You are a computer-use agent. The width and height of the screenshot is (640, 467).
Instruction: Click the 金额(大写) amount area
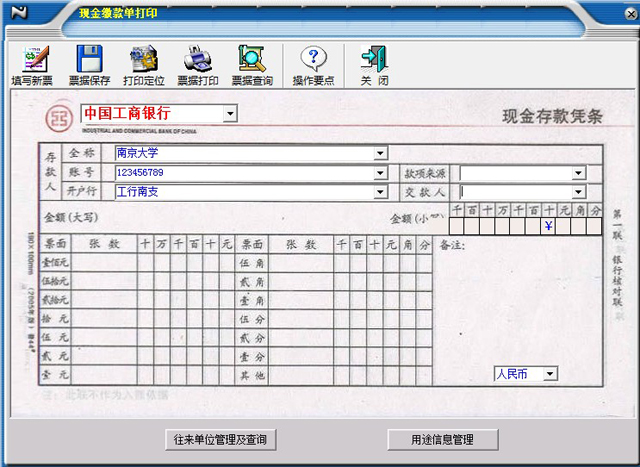pyautogui.click(x=212, y=218)
